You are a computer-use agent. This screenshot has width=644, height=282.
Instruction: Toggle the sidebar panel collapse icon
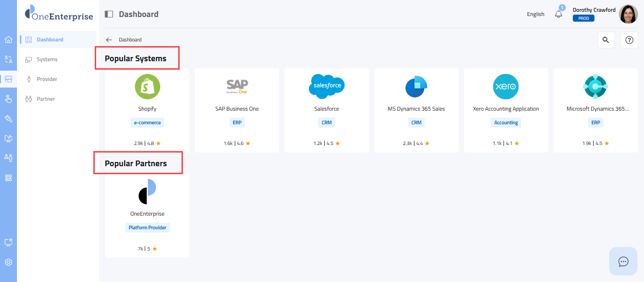pyautogui.click(x=109, y=14)
